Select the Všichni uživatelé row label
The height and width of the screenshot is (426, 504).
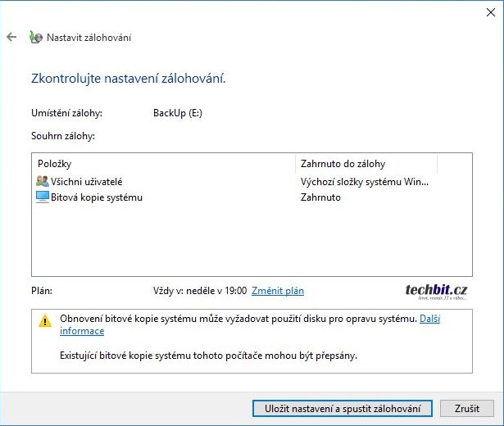[86, 181]
